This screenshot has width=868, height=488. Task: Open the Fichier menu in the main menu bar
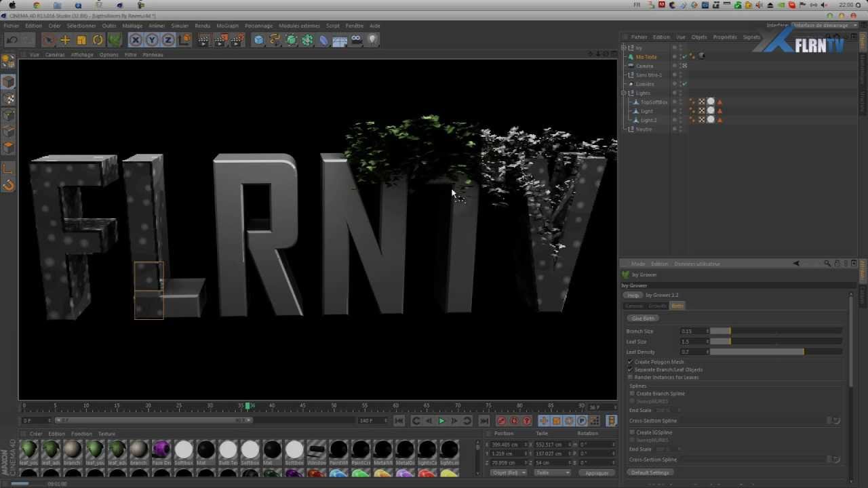point(12,26)
